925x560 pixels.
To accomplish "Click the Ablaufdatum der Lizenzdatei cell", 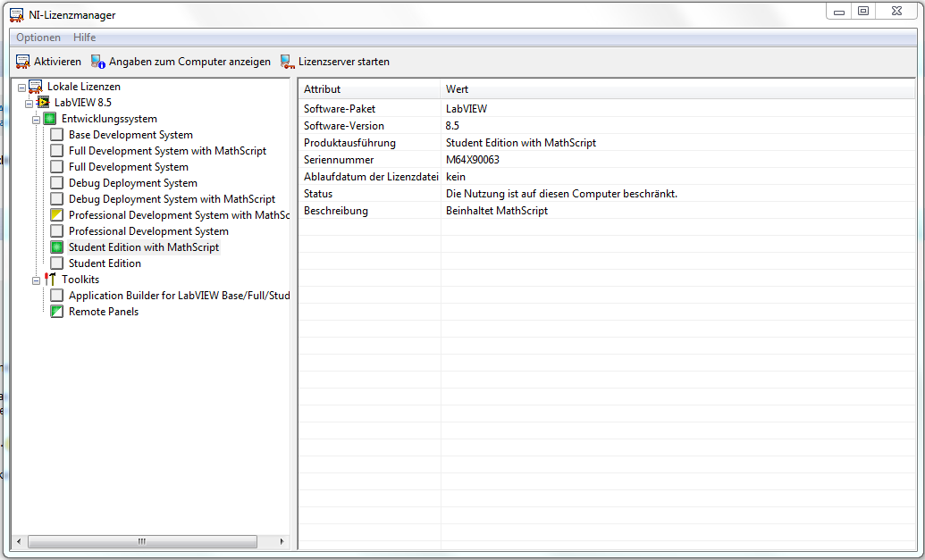I will click(x=371, y=177).
